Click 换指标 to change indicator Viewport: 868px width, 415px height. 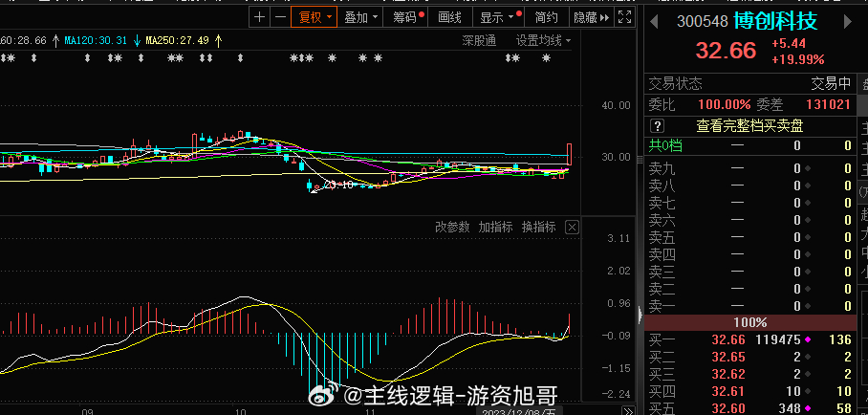[538, 227]
